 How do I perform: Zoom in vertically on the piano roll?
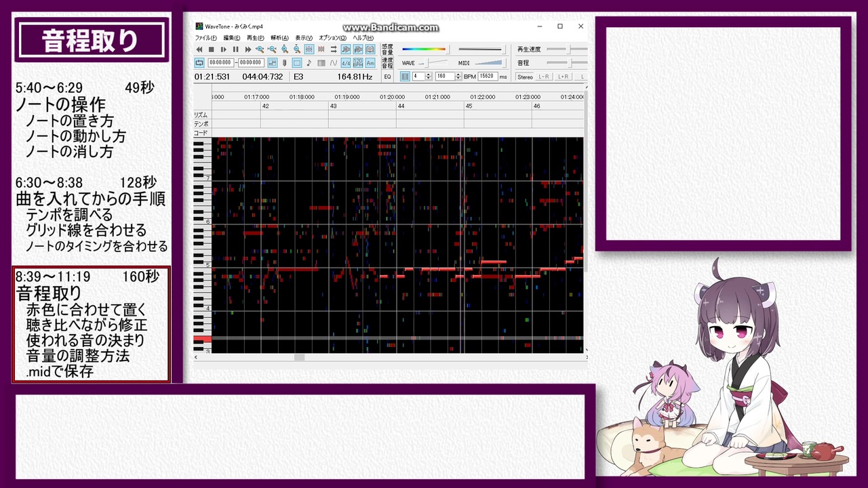(x=285, y=49)
